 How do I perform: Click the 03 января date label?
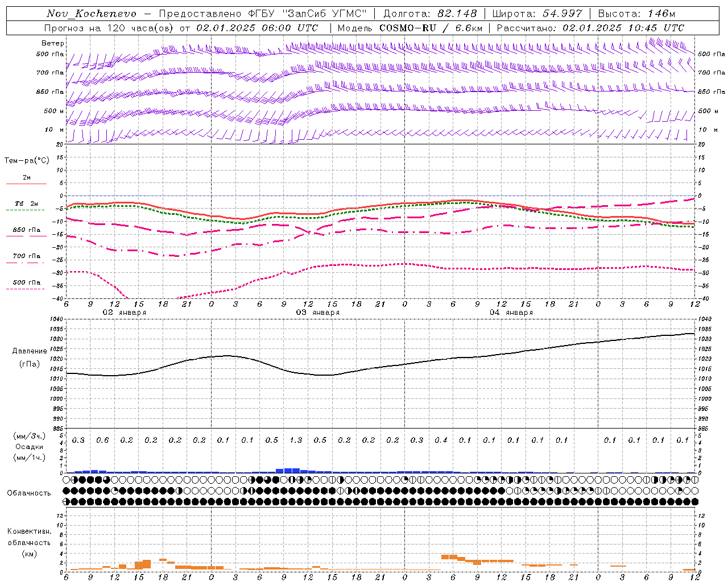pos(317,313)
